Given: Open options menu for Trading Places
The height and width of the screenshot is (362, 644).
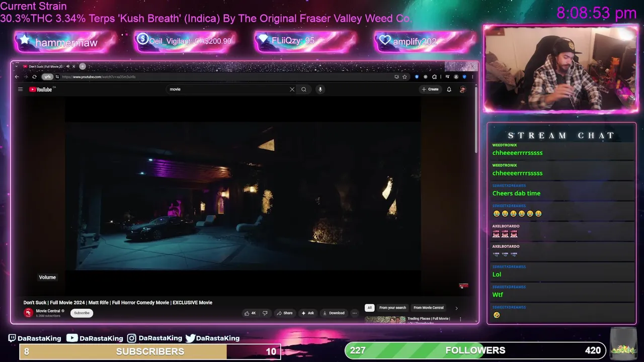Looking at the screenshot, I should click(460, 319).
